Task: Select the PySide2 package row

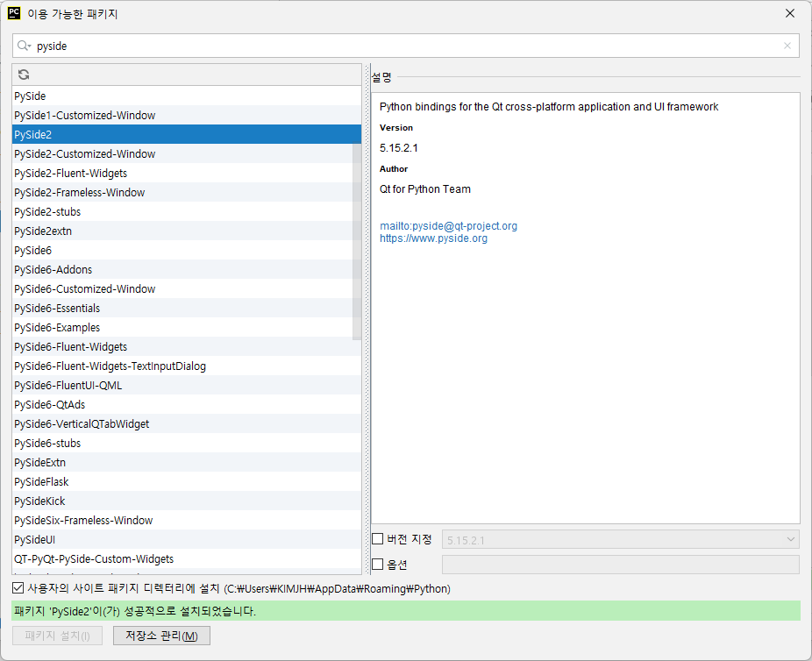Action: click(187, 135)
